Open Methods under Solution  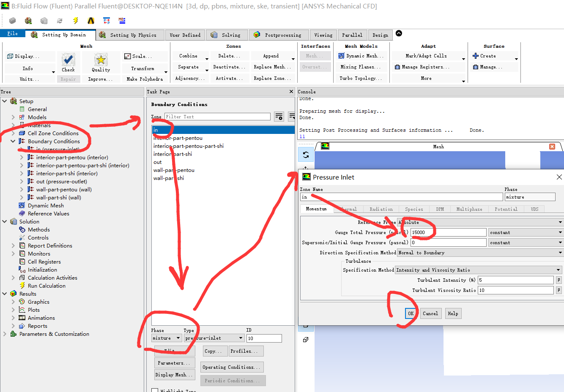(39, 229)
